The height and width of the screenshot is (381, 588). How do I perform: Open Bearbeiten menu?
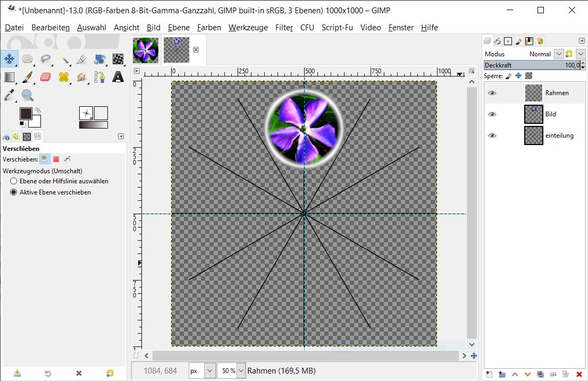click(x=51, y=27)
